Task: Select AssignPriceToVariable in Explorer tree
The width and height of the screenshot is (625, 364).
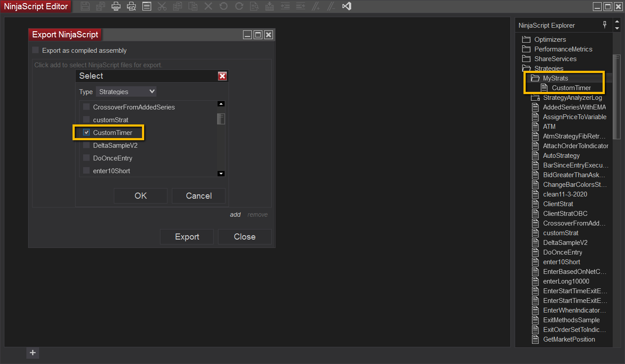Action: 575,117
